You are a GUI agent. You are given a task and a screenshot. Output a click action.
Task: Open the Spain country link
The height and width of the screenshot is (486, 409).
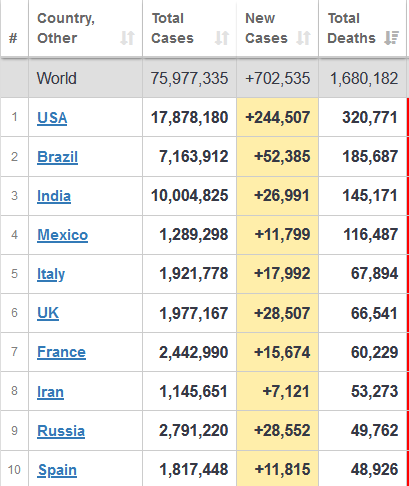[x=57, y=470]
